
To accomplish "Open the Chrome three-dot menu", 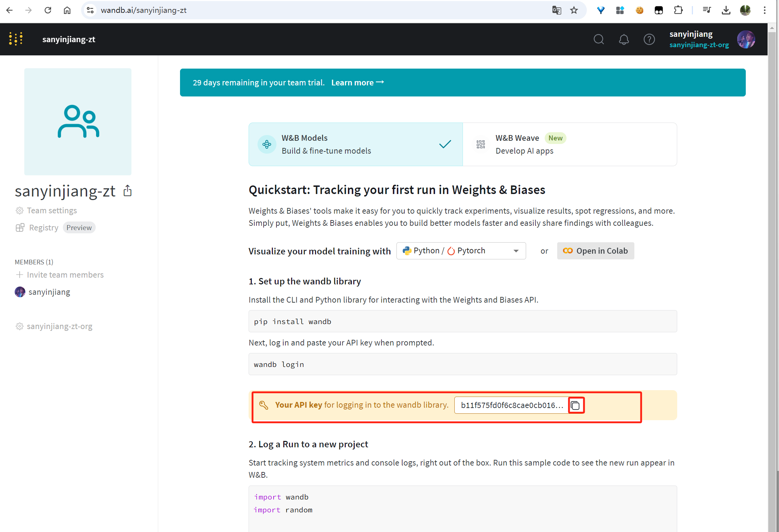I will [x=764, y=10].
